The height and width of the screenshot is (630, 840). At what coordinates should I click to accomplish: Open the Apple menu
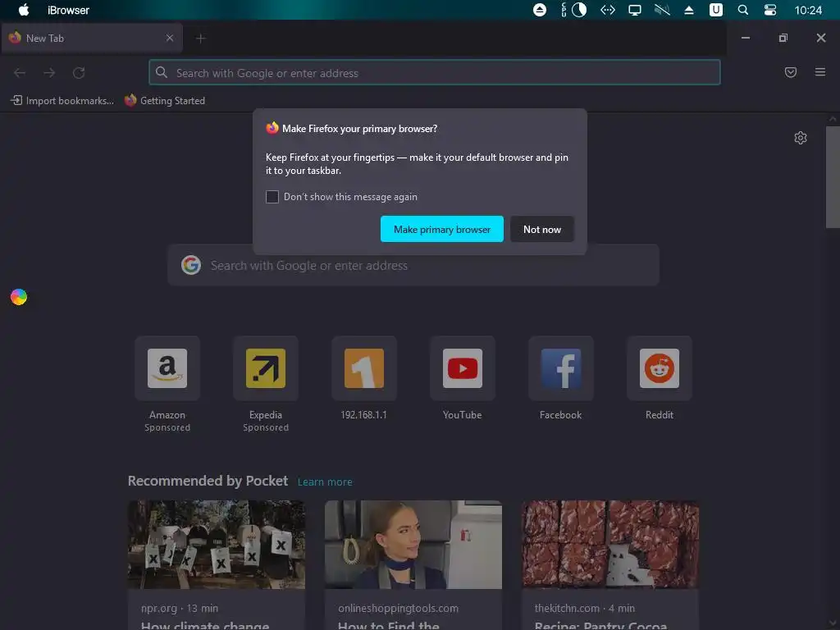point(24,10)
